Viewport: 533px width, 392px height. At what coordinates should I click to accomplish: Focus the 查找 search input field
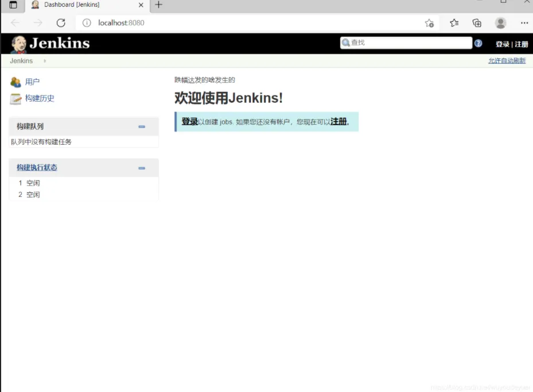pos(406,42)
